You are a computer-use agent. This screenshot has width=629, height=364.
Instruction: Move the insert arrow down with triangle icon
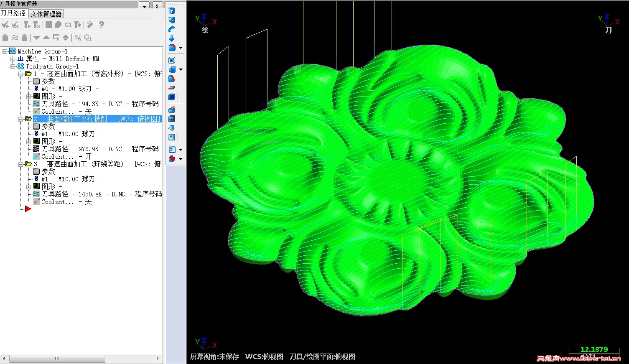coord(37,38)
